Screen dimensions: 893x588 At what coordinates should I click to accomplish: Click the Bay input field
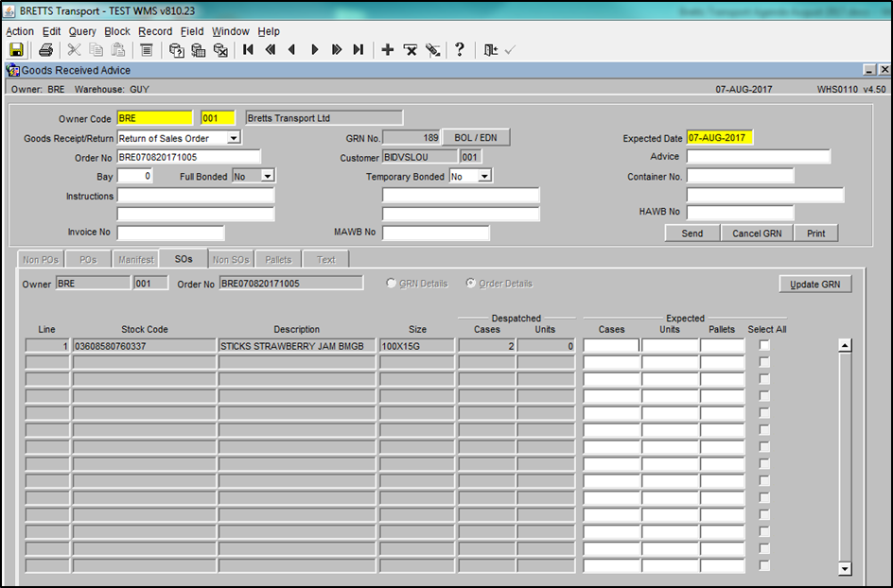click(135, 177)
